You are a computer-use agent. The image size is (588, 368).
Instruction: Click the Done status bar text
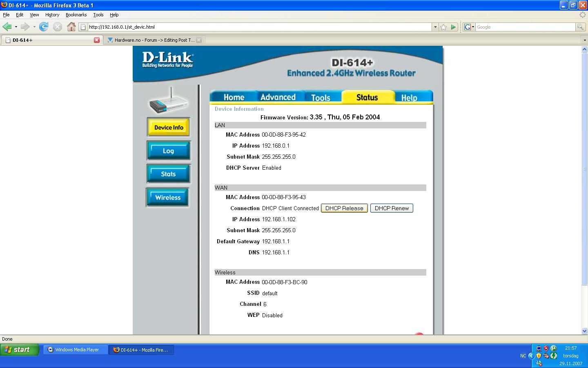click(x=7, y=339)
